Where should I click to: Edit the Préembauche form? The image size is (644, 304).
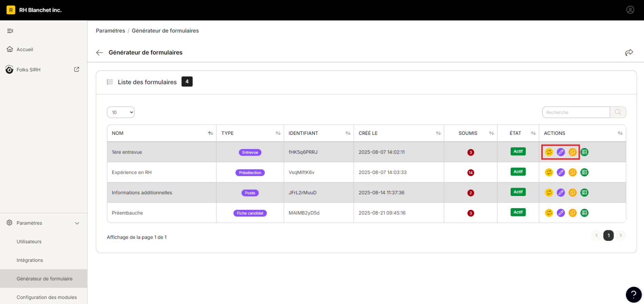pos(561,213)
